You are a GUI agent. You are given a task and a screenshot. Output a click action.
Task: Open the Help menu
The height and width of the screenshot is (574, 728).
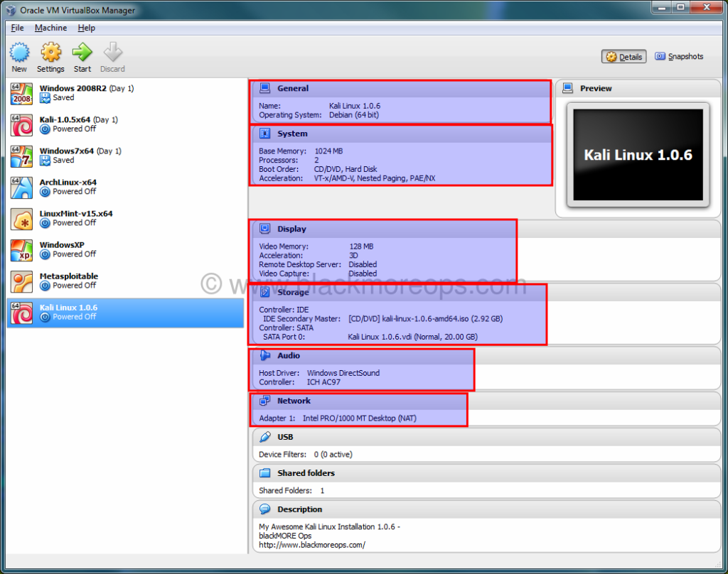pos(86,28)
